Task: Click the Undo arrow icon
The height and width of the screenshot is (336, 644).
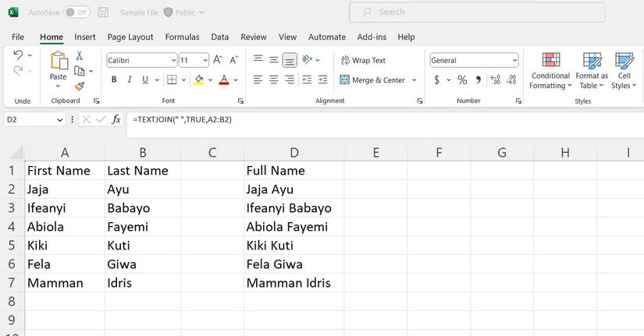Action: 18,55
